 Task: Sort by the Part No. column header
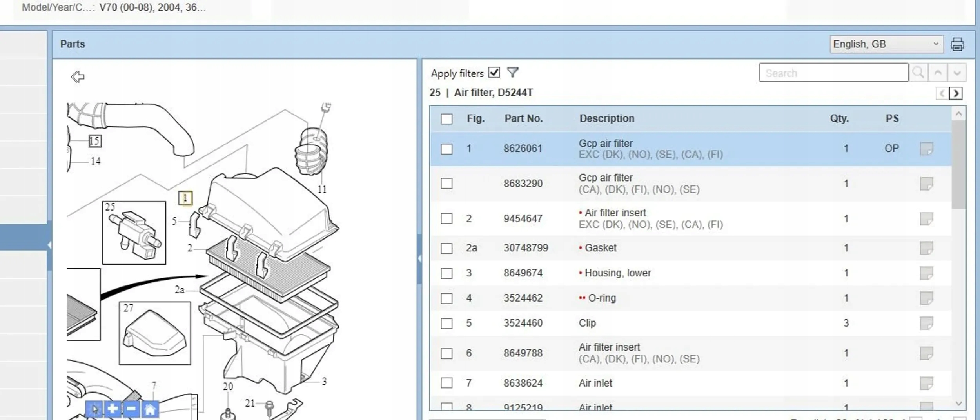tap(523, 118)
